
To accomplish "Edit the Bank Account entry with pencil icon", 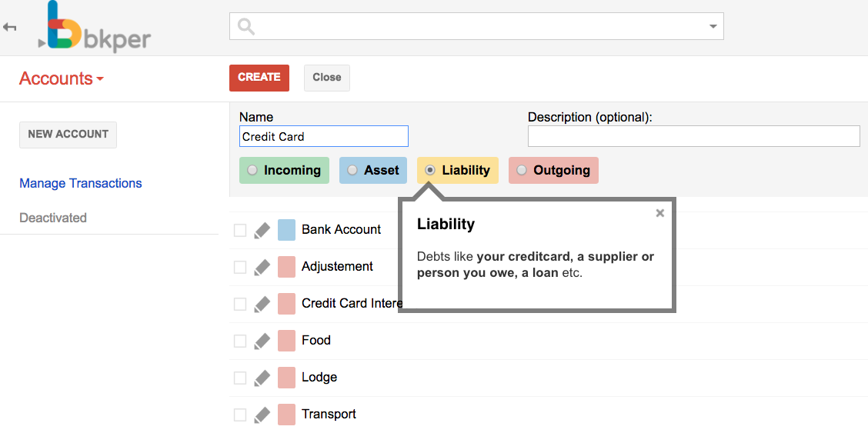I will 262,229.
